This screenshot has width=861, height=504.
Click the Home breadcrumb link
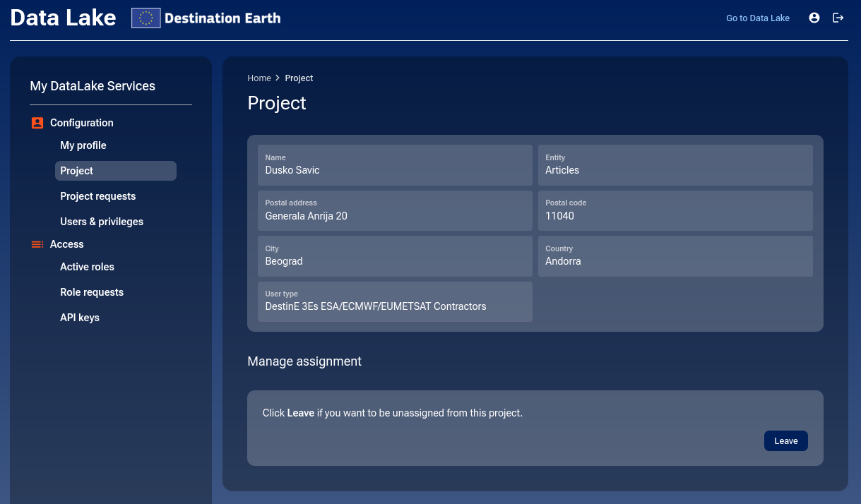259,78
